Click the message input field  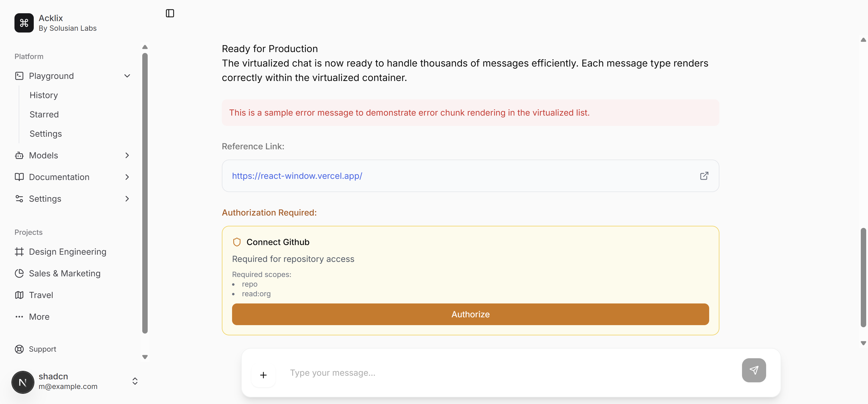(472, 373)
